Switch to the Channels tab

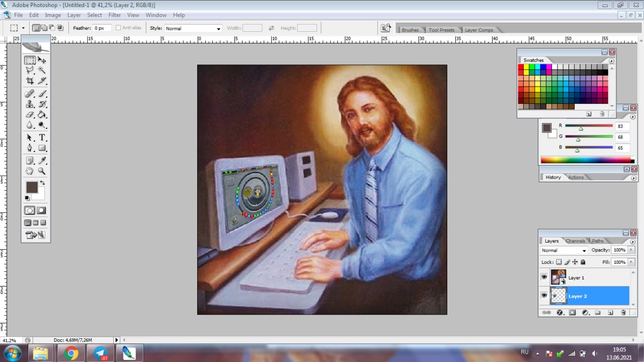(576, 241)
